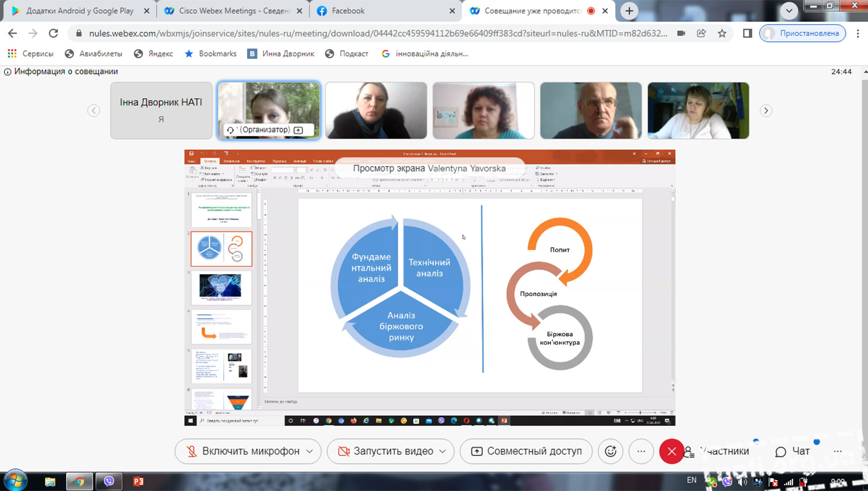
Task: Show Информация о совещании details
Action: [x=61, y=72]
